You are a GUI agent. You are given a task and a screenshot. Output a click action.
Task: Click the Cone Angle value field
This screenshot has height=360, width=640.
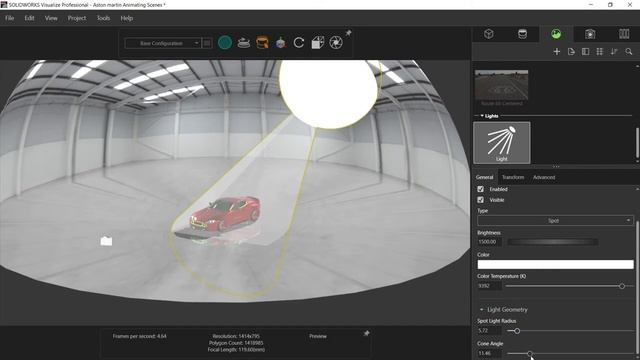(x=489, y=353)
